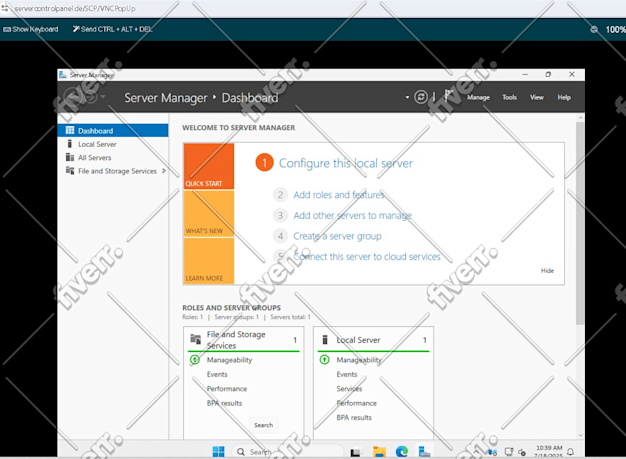The image size is (626, 459).
Task: Hide the welcome tile
Action: 547,271
